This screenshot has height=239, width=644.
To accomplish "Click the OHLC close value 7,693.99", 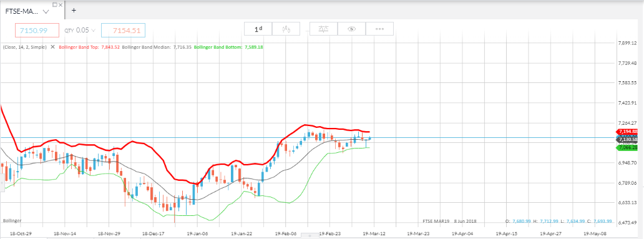I will pos(603,221).
